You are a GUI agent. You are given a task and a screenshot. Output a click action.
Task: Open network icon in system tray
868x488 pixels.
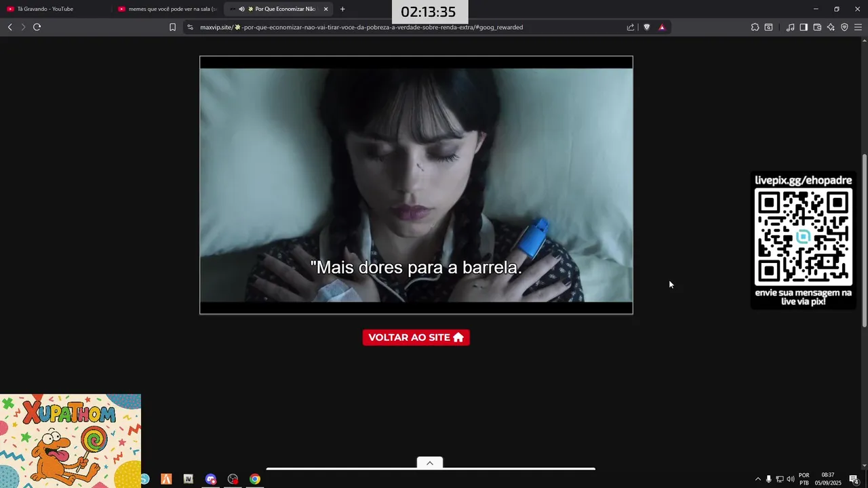pos(780,479)
